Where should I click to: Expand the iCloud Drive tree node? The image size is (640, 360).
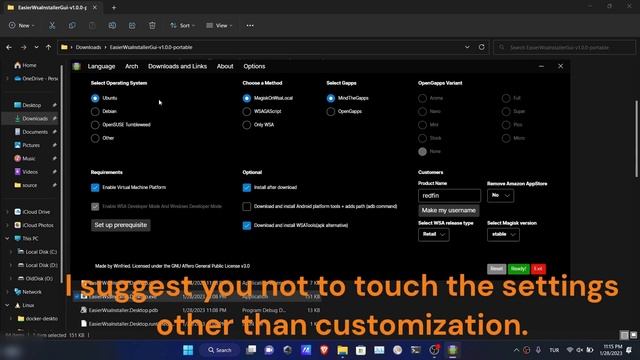[7, 212]
